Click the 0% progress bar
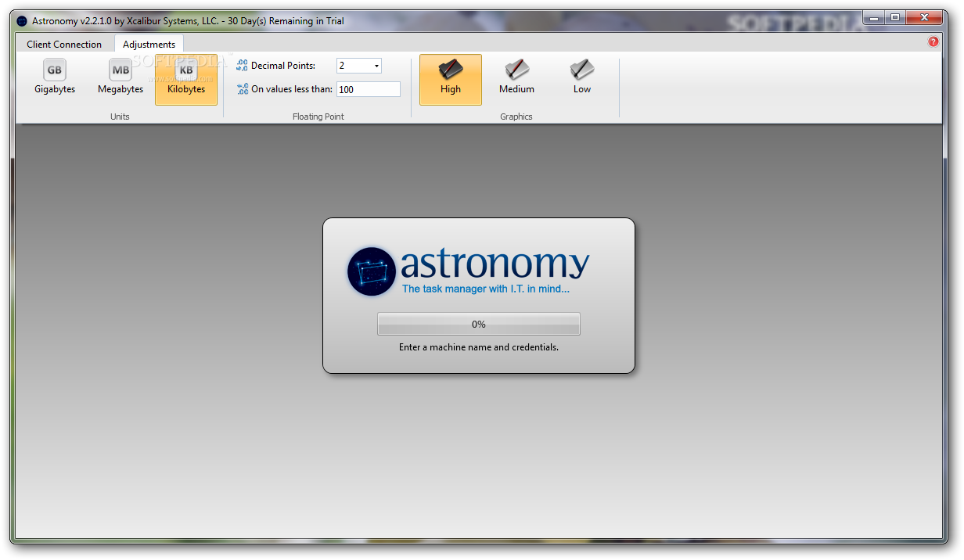Screen dimensions: 964x560 479,324
